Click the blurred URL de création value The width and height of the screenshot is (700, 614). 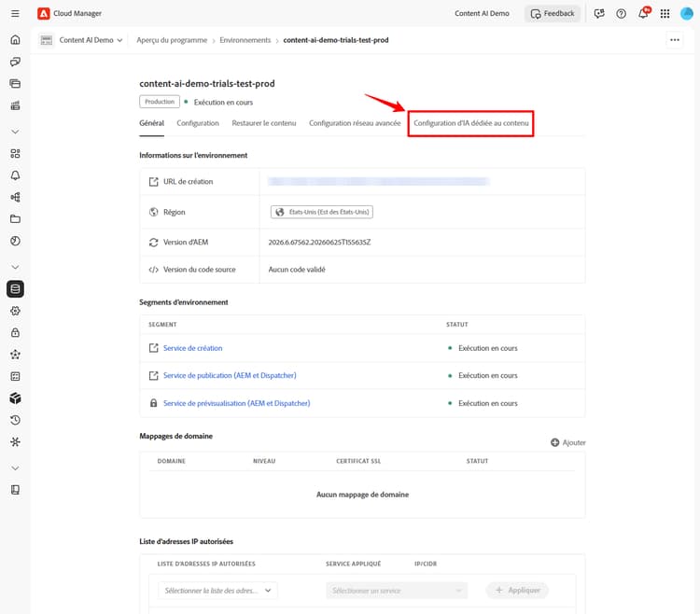point(379,181)
